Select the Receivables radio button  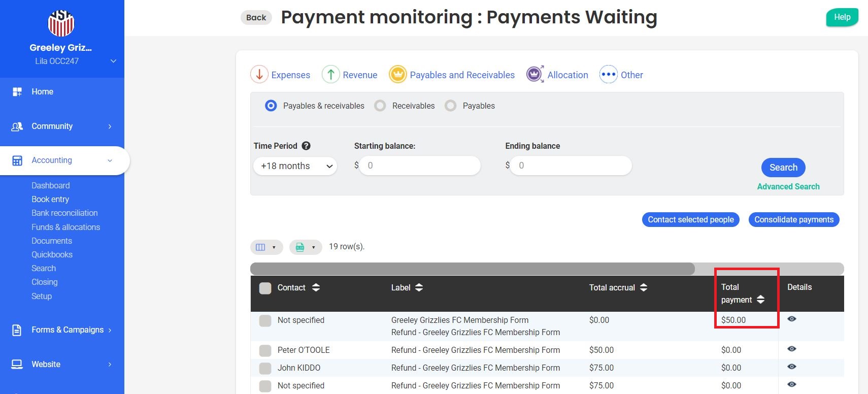(x=380, y=106)
